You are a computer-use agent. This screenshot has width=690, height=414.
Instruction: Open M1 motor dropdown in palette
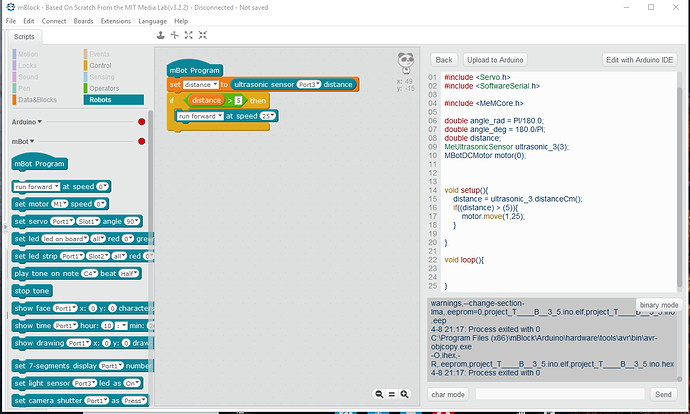pyautogui.click(x=59, y=204)
